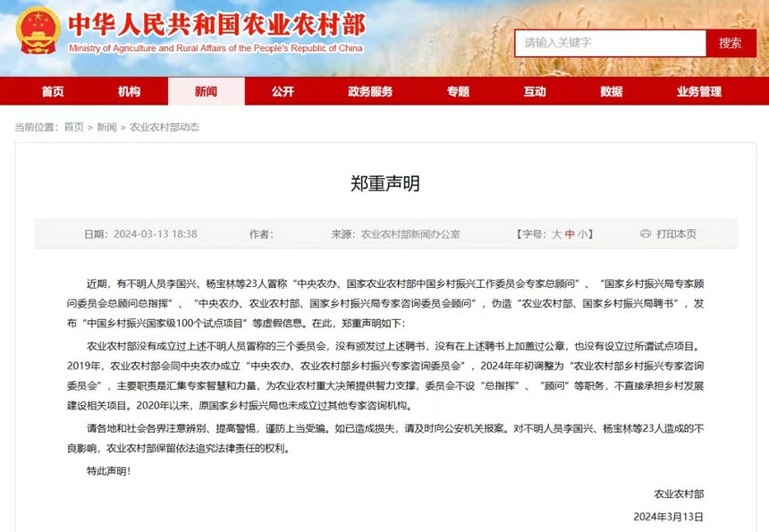
Task: Click the article title 郑重声明
Action: click(385, 183)
